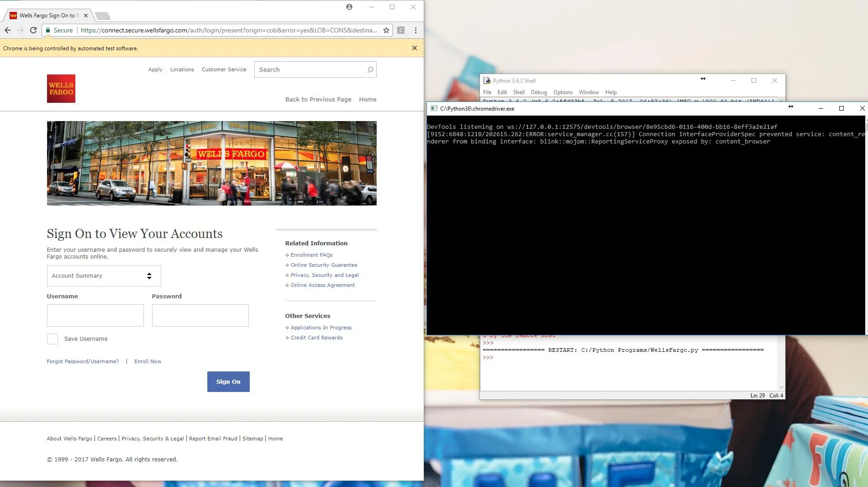868x487 pixels.
Task: Open the Edit menu in Python Shell
Action: point(502,92)
